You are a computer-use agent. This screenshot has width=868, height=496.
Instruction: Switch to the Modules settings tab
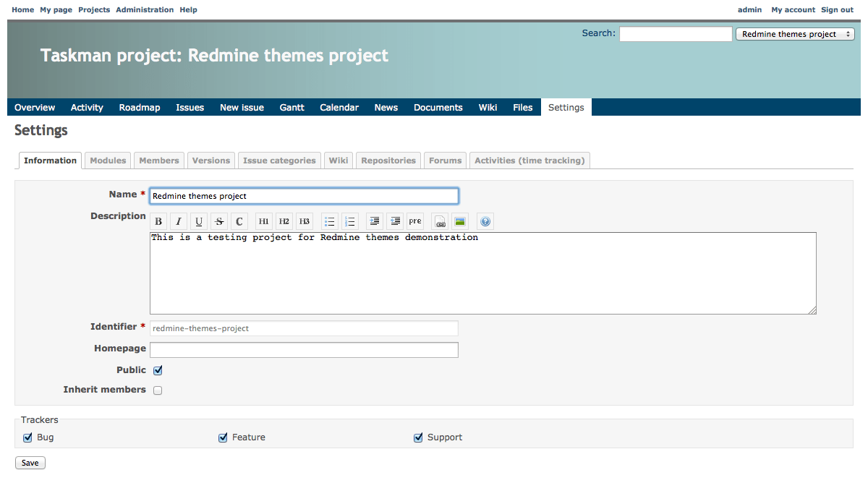(x=108, y=161)
